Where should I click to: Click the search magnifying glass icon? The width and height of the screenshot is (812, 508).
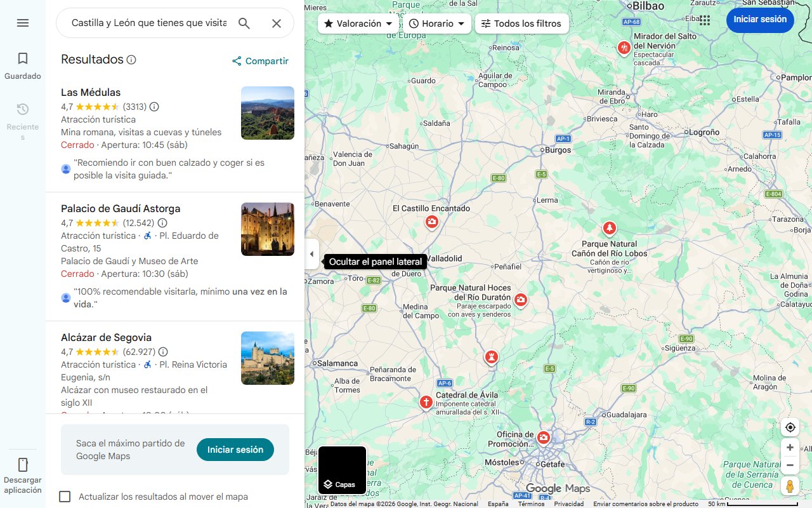244,23
